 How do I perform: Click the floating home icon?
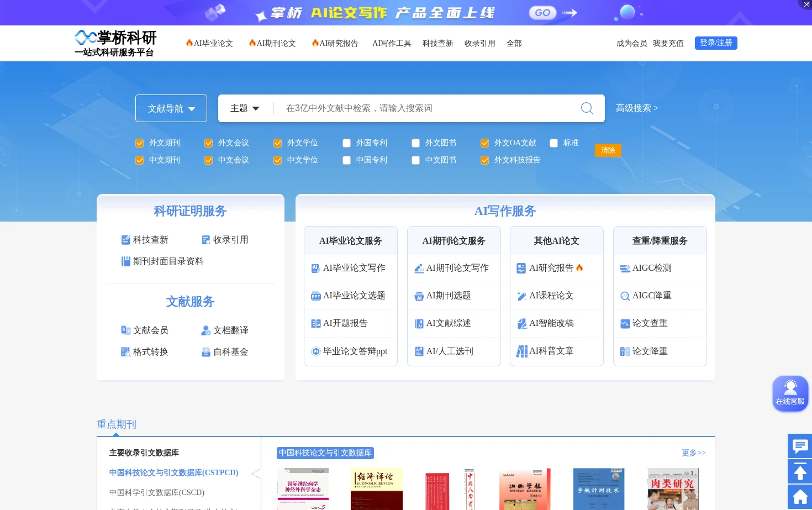[x=800, y=497]
